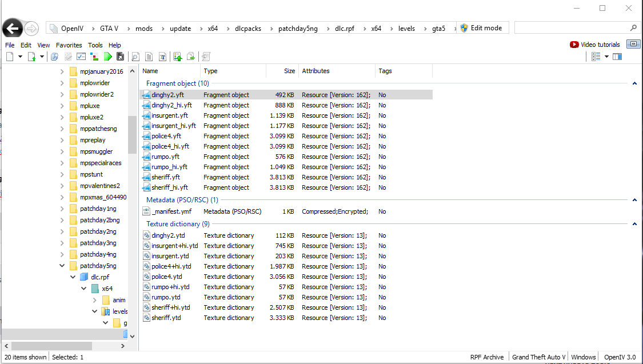The image size is (643, 364).
Task: Click the search magnifier icon in search box
Action: click(633, 28)
